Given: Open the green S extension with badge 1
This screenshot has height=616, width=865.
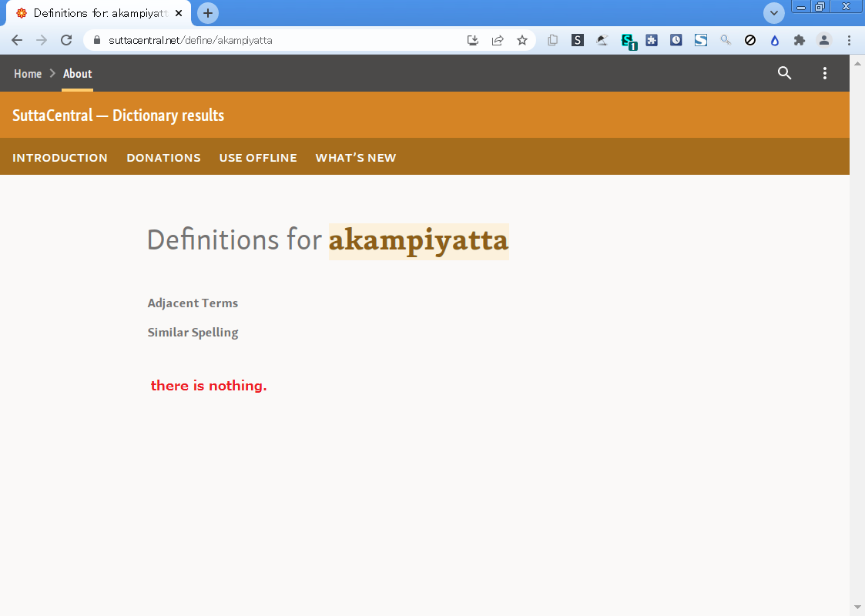Looking at the screenshot, I should coord(629,42).
